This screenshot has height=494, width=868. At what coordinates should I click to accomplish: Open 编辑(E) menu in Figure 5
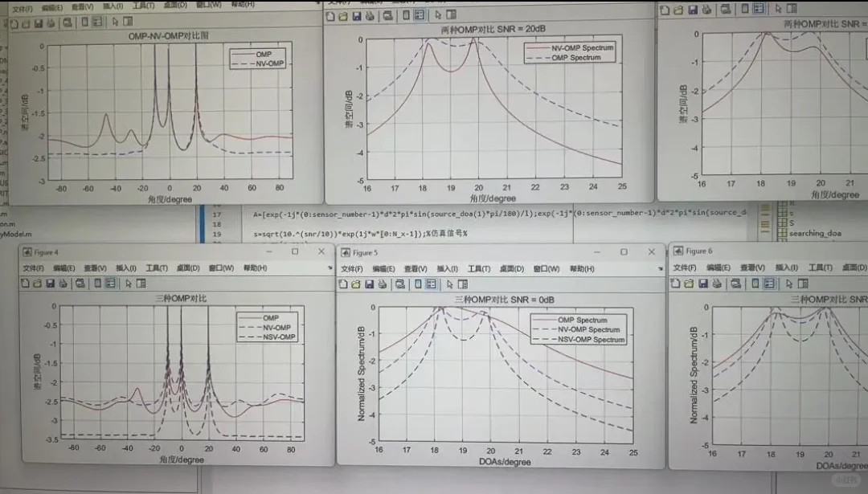[x=383, y=268]
